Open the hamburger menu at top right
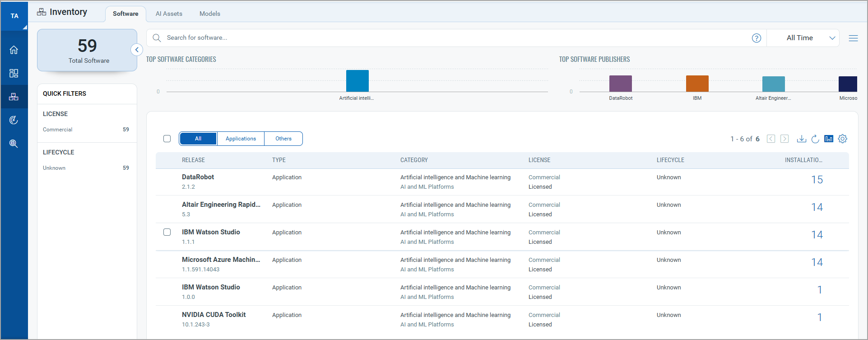 853,38
